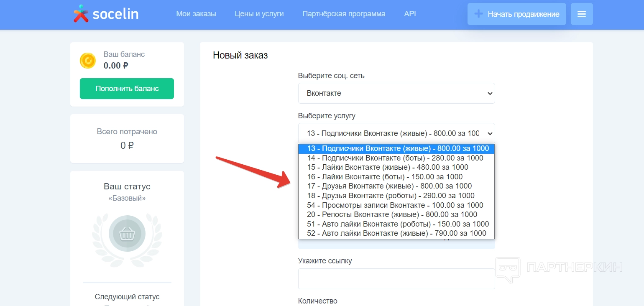This screenshot has width=644, height=306.
Task: Select option 13 Подписчики Вконтакте (живые)
Action: 396,148
